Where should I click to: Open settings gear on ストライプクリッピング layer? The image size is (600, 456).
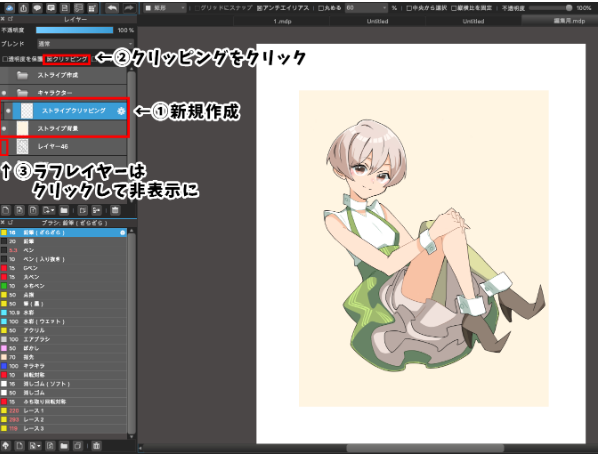pos(121,109)
